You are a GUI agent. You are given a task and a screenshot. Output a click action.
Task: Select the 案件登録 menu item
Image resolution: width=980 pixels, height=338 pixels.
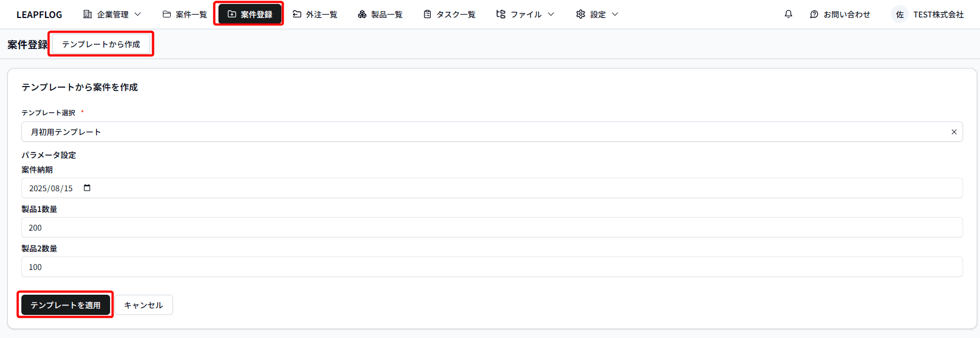[249, 14]
